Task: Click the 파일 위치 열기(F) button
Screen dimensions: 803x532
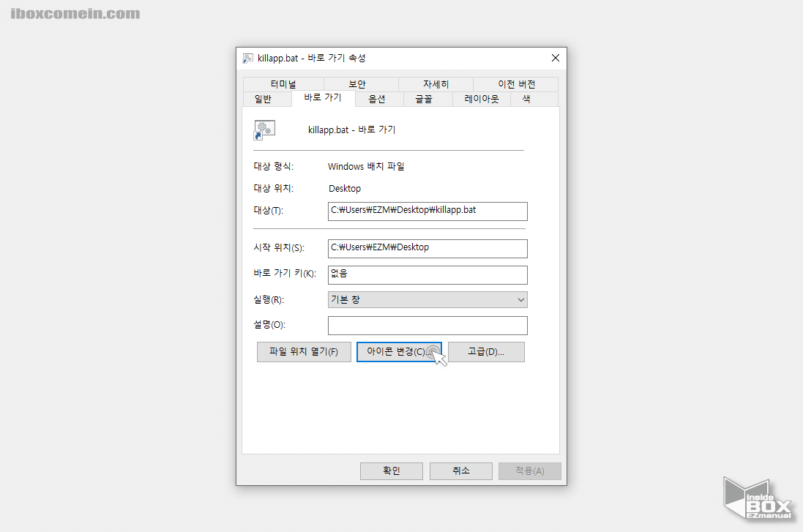Action: pos(304,352)
